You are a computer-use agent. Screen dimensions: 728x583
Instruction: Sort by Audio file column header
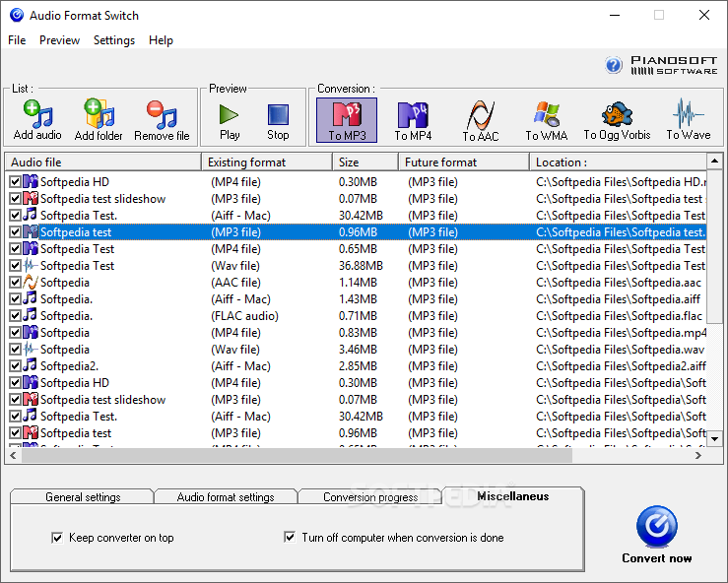point(103,162)
